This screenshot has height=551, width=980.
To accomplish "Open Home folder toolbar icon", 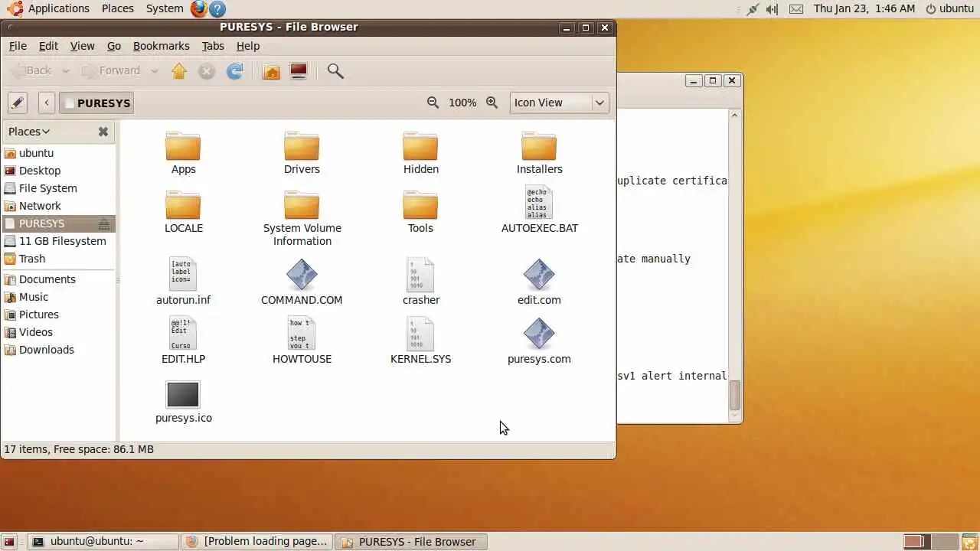I will pyautogui.click(x=271, y=71).
